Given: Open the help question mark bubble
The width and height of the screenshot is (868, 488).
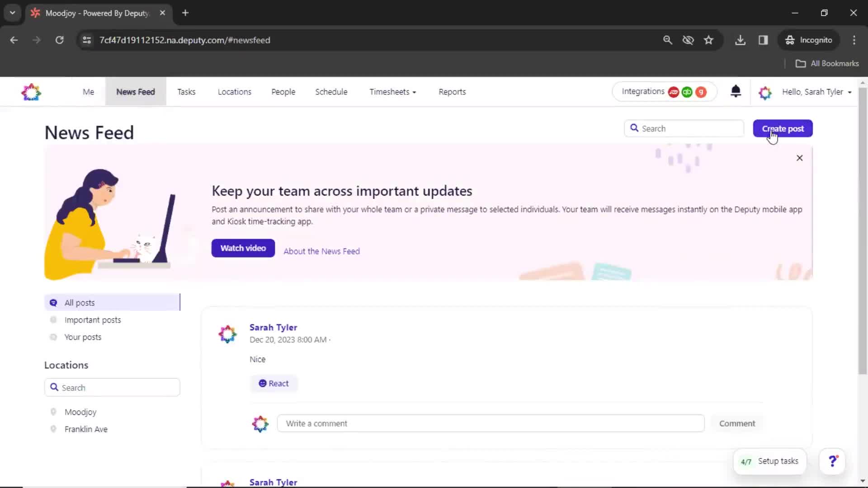Looking at the screenshot, I should tap(832, 461).
